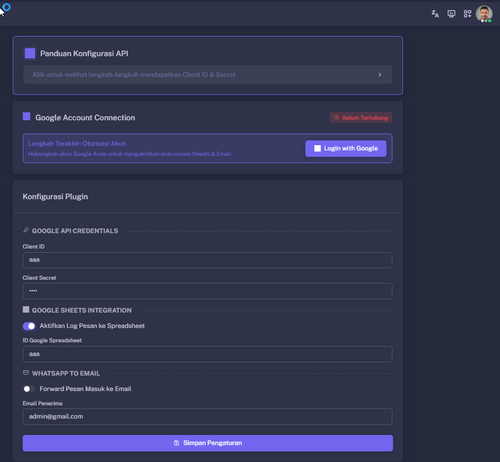Screen dimensions: 500x462
Task: Click the ID Google Spreadsheet input field
Action: pos(207,354)
